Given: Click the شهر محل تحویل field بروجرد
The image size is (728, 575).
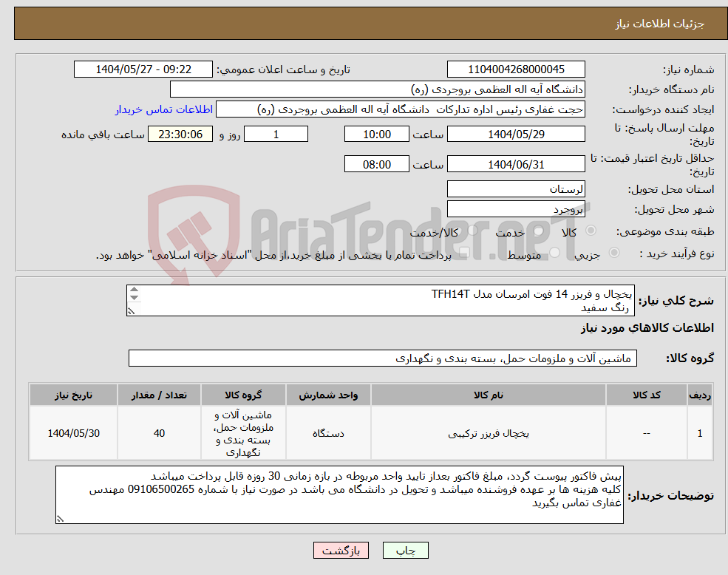Looking at the screenshot, I should click(516, 209).
